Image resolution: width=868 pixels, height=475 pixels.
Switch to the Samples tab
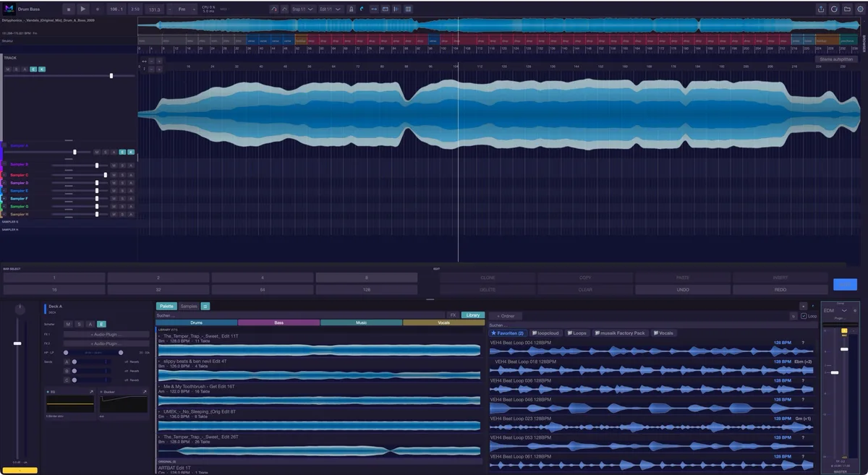tap(189, 307)
